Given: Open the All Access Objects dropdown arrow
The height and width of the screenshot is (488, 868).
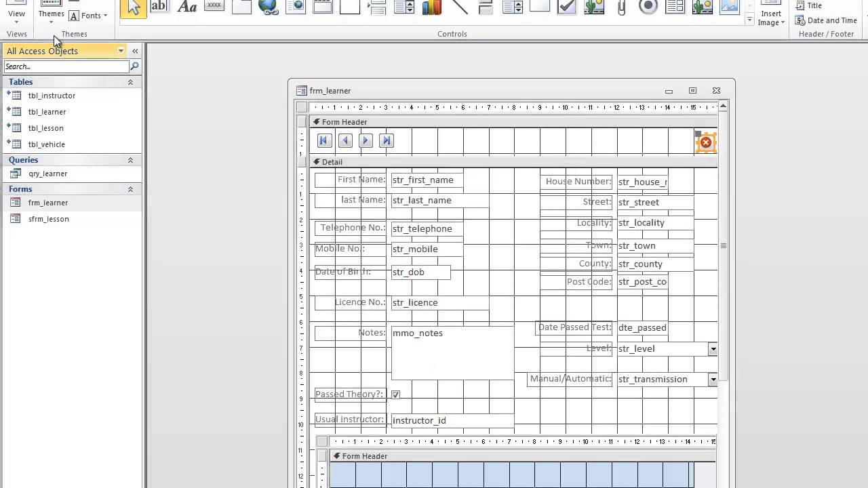Looking at the screenshot, I should (121, 51).
